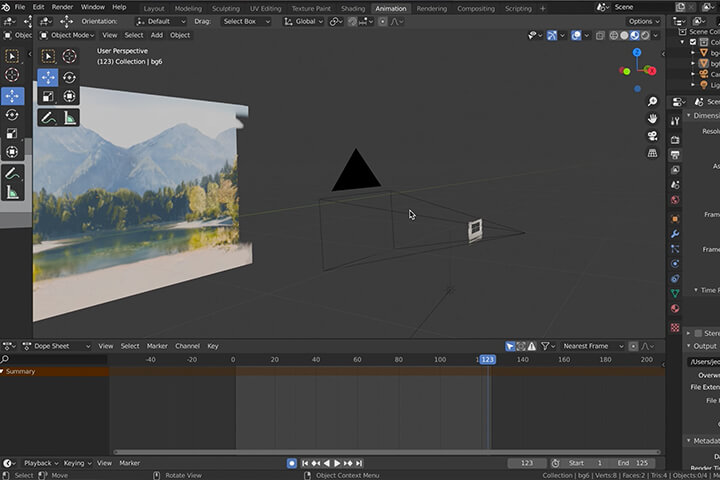Open the Render menu
Screen dimensions: 720x480
(62, 7)
